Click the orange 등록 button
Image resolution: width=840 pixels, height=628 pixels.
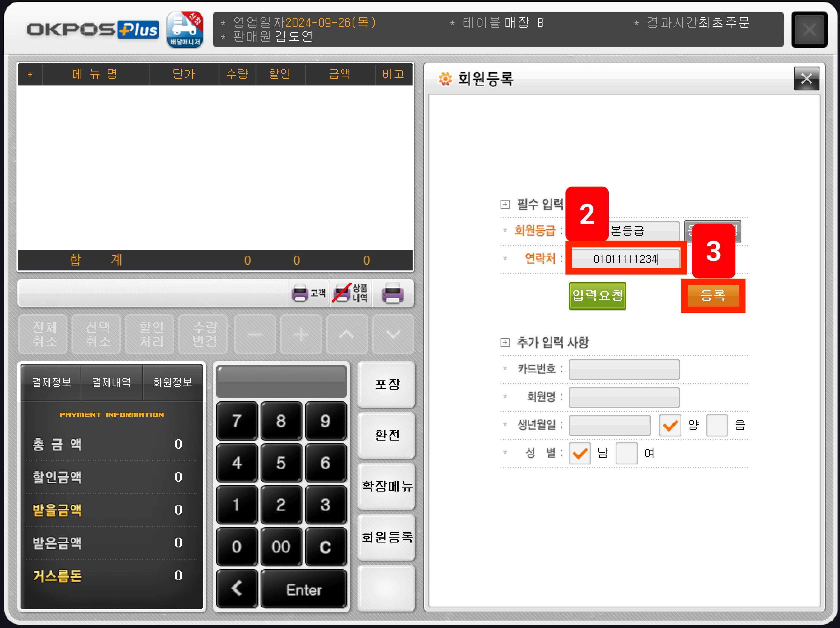point(713,295)
